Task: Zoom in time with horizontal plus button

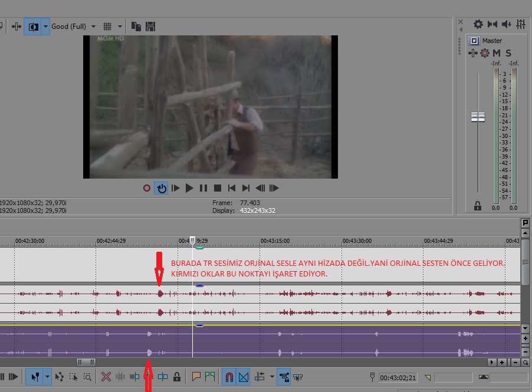Action: click(x=502, y=363)
